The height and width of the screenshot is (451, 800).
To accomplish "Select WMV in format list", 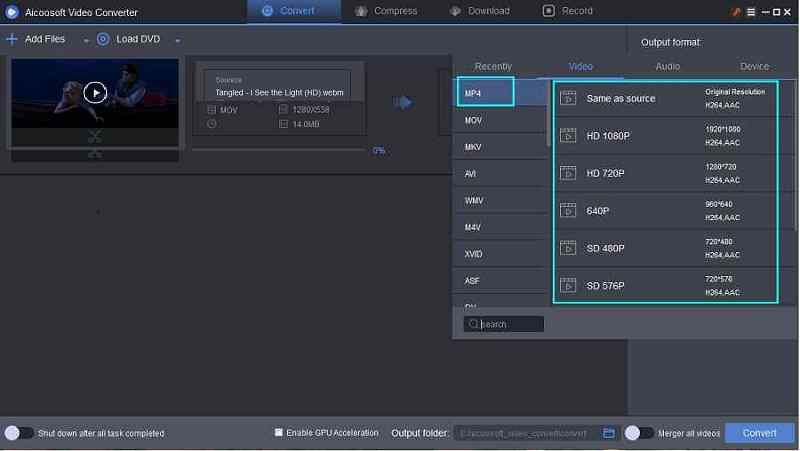I will click(x=499, y=201).
